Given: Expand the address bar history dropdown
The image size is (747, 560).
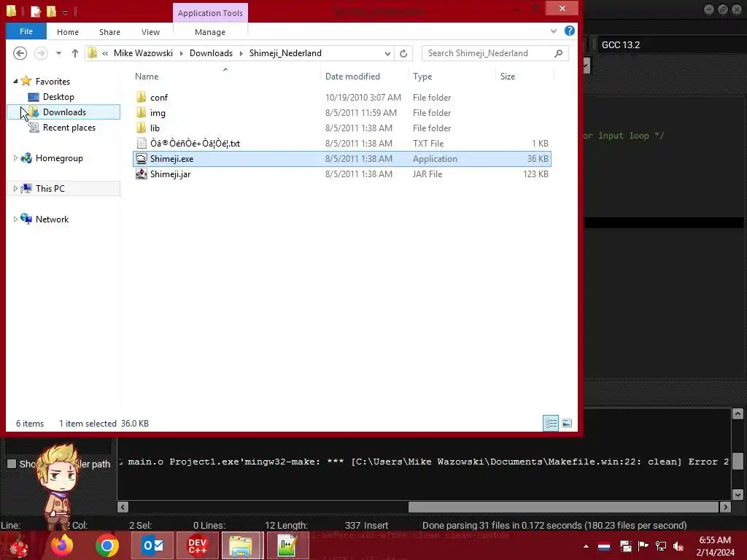Looking at the screenshot, I should point(387,53).
